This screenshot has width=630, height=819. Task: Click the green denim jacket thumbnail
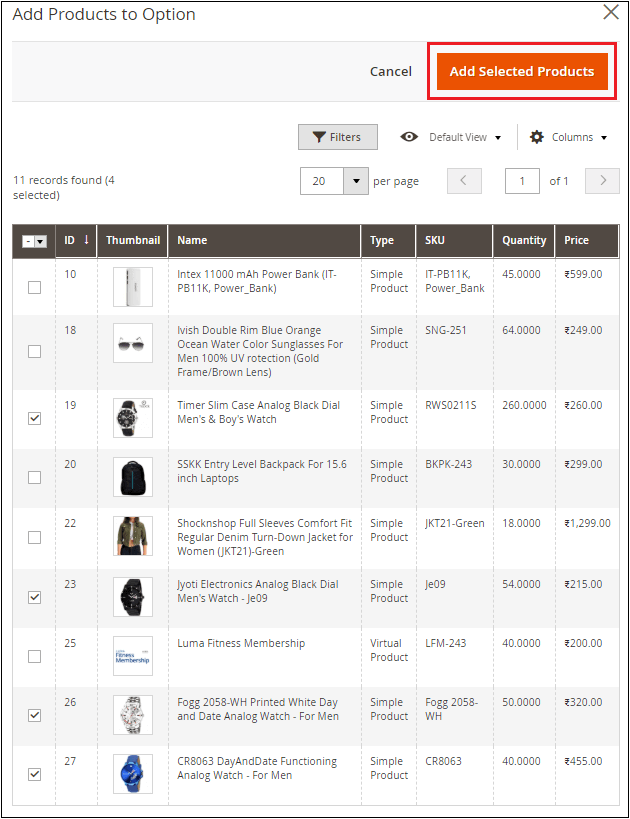(133, 536)
